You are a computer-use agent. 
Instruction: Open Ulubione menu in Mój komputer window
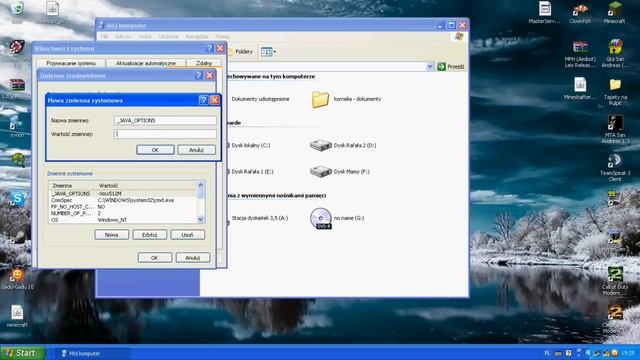[169, 36]
